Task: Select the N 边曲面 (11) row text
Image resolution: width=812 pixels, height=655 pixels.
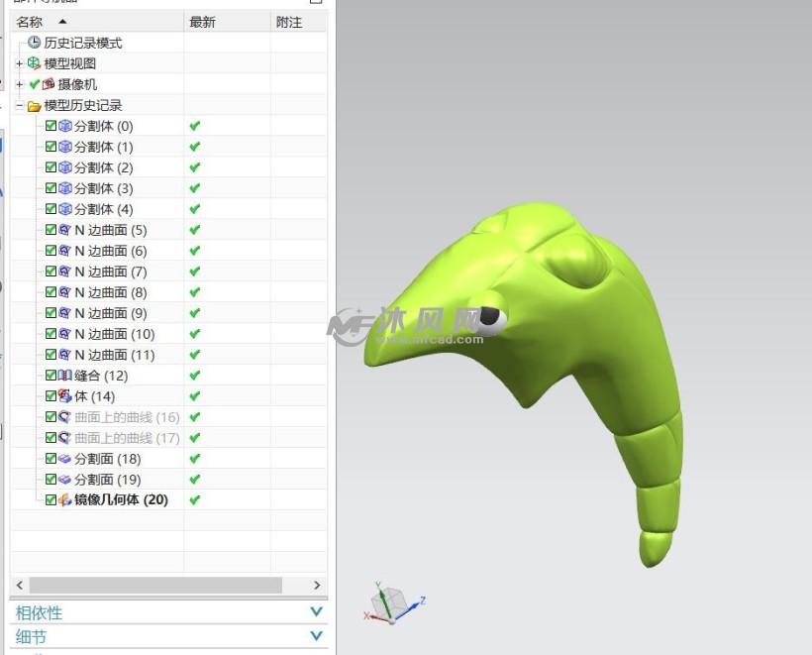Action: (115, 355)
